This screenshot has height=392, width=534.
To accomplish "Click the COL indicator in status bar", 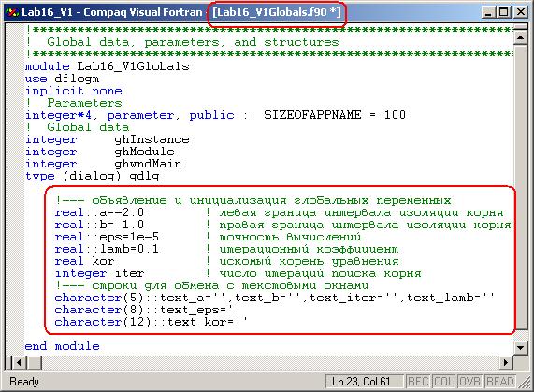I will [x=443, y=382].
